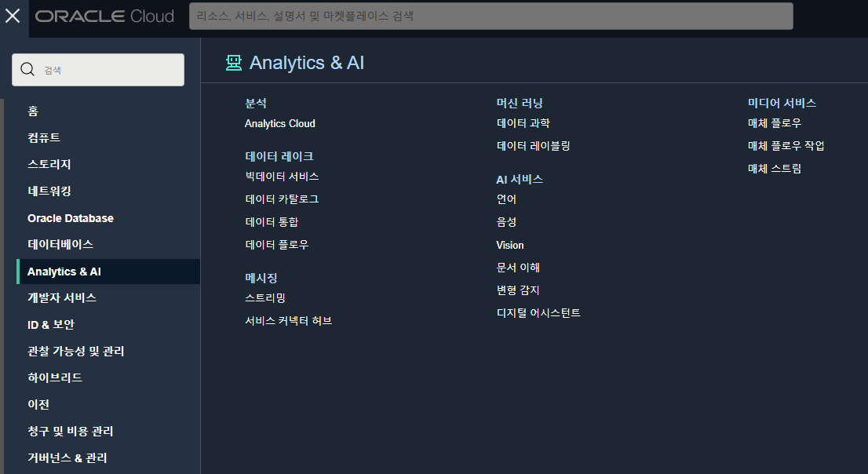Click the 미디어 서비스 section heading
The width and height of the screenshot is (868, 474).
point(782,103)
